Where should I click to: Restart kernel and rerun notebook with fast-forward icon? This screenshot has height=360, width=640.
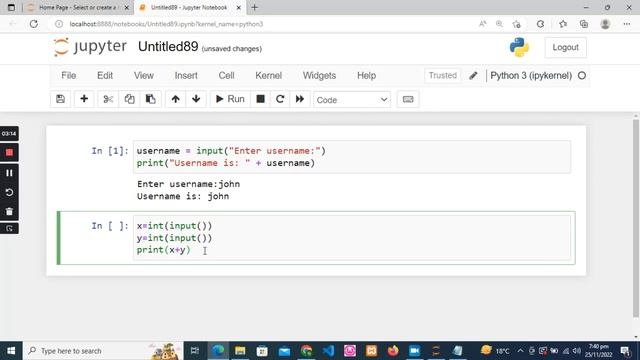point(300,99)
